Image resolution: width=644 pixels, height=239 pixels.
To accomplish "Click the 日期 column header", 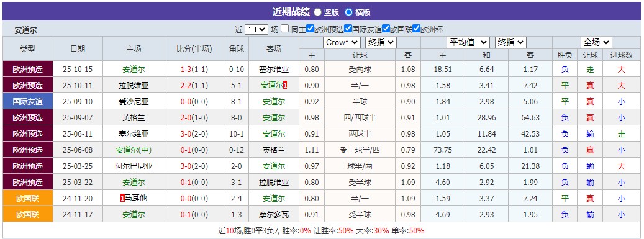I will (78, 48).
